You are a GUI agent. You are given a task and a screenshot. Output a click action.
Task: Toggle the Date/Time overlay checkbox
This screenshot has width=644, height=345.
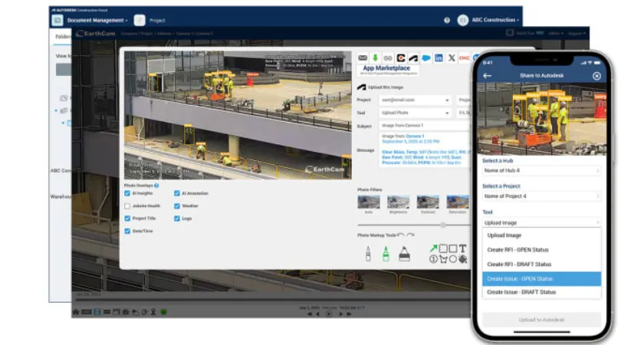click(x=127, y=232)
